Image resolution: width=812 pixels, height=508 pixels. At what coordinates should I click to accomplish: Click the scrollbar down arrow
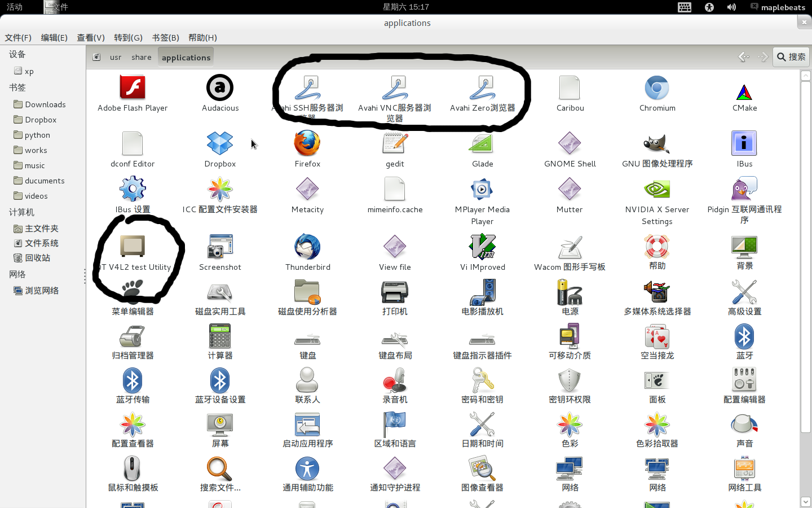coord(805,501)
